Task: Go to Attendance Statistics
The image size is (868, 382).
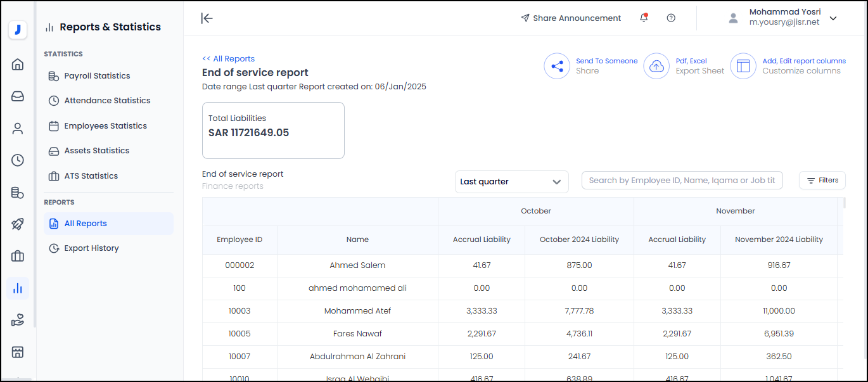Action: click(x=107, y=101)
